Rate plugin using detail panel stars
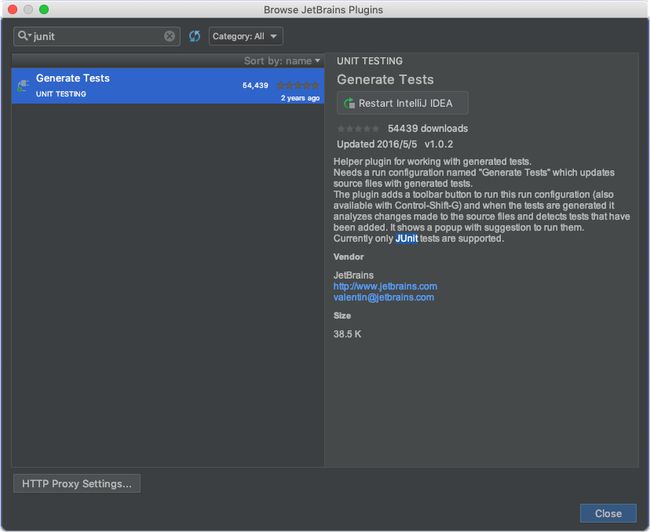This screenshot has width=650, height=532. 358,129
